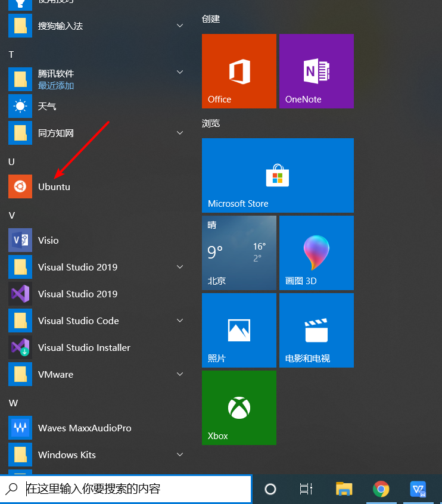Open the Ubuntu app icon

[20, 186]
